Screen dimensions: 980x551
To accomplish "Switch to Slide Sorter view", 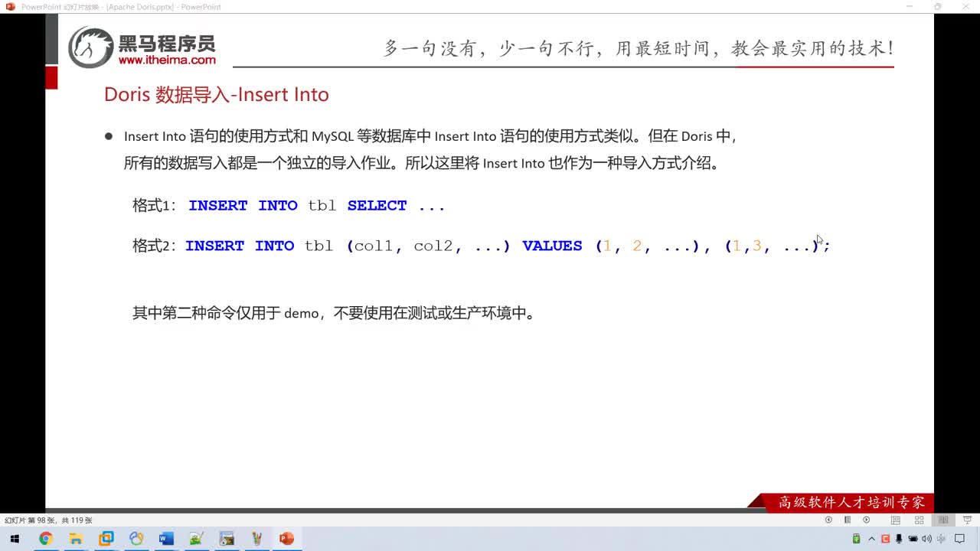I will [x=919, y=520].
